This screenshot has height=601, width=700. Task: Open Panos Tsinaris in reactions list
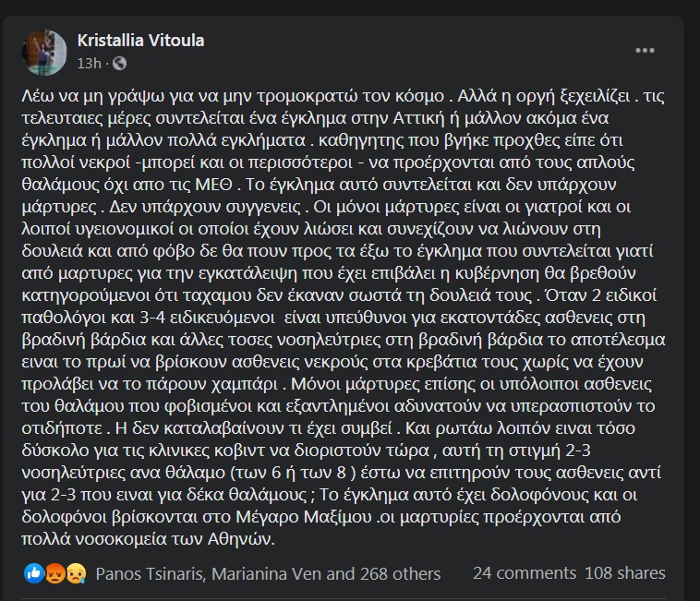149,574
